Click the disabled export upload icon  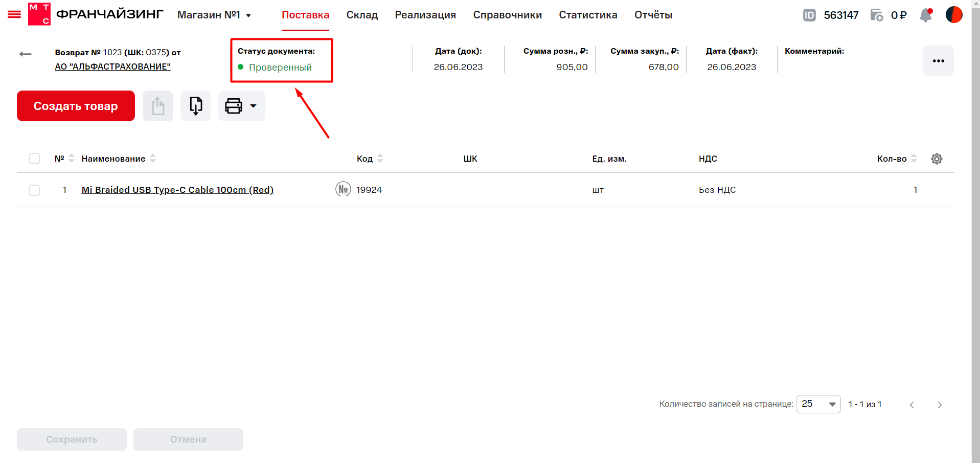coord(158,106)
